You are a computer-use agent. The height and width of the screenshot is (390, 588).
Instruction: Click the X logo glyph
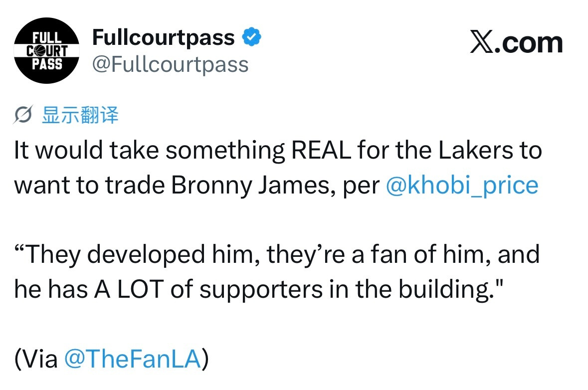(482, 42)
